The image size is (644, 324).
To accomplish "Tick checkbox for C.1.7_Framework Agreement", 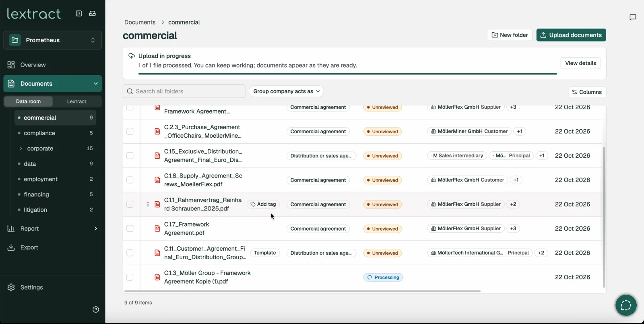I will [130, 229].
